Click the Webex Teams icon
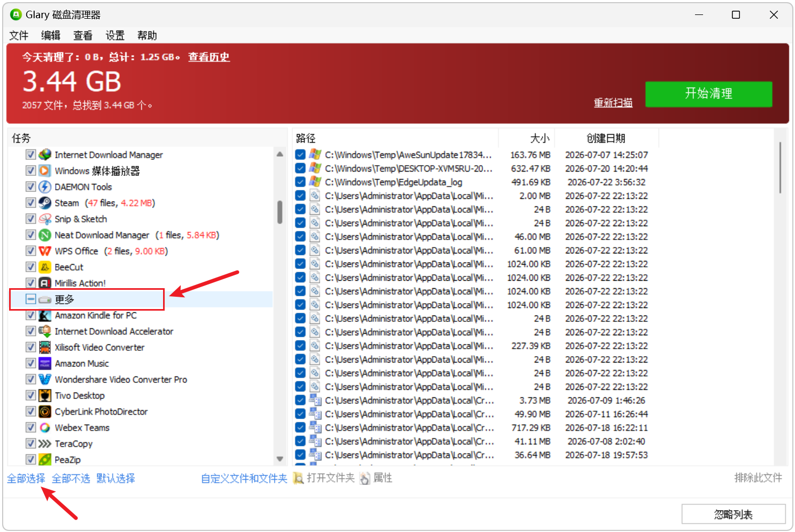 point(45,428)
